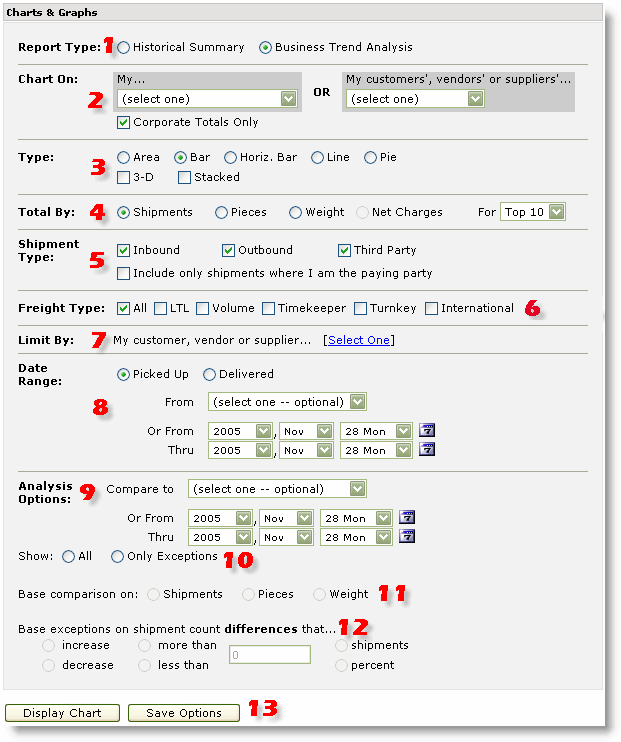This screenshot has height=742, width=621.
Task: Open calendar icon for Date Range From row
Action: (427, 431)
